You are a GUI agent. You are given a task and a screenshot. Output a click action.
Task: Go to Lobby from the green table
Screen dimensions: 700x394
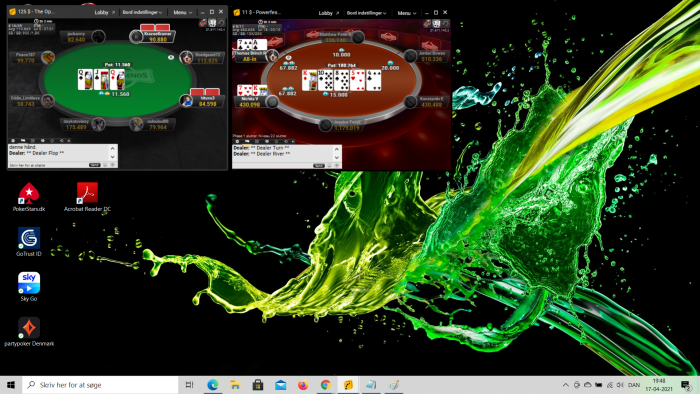[104, 12]
